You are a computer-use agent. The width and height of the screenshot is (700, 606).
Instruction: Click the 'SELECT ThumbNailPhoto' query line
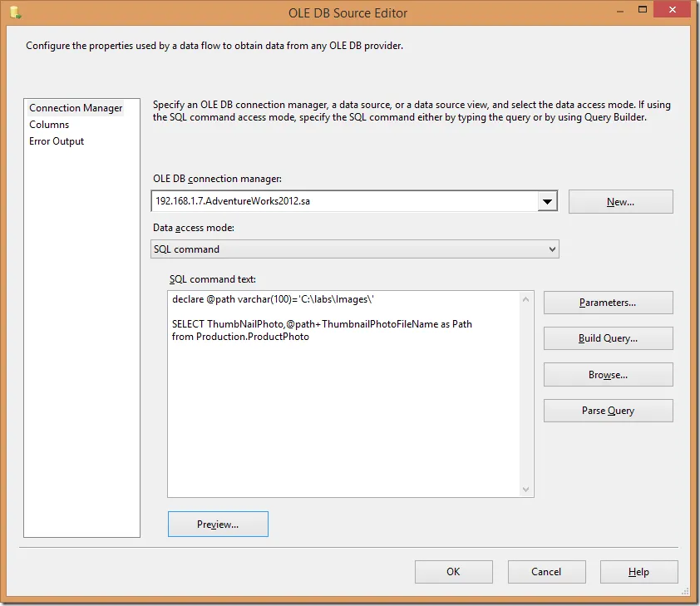[322, 324]
